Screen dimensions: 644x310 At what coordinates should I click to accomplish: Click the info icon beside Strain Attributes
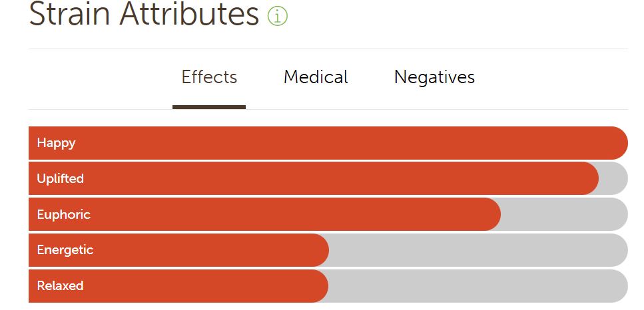(x=277, y=16)
